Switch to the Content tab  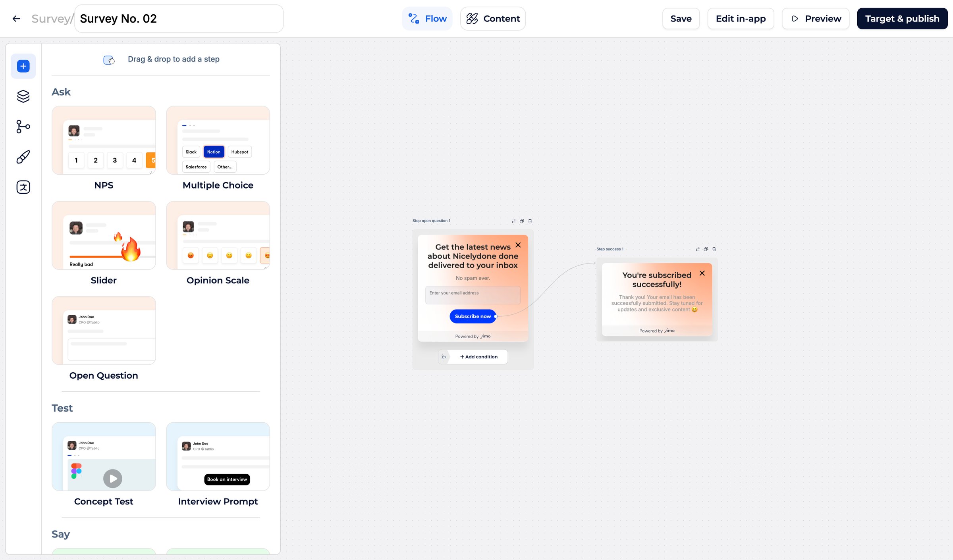pos(493,19)
